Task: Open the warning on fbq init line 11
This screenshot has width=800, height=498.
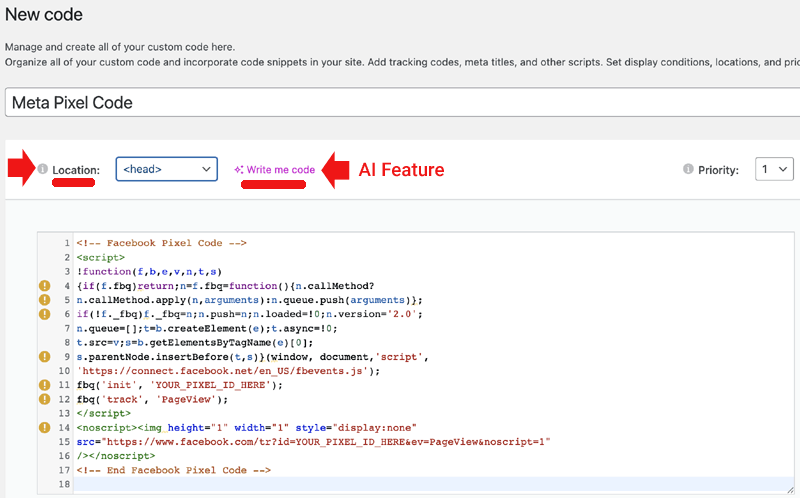Action: (44, 384)
